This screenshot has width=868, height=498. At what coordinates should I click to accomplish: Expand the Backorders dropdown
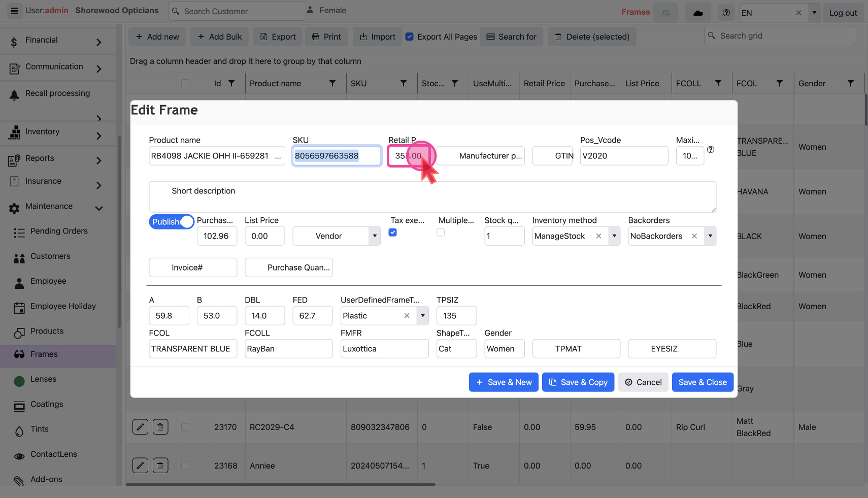tap(710, 236)
